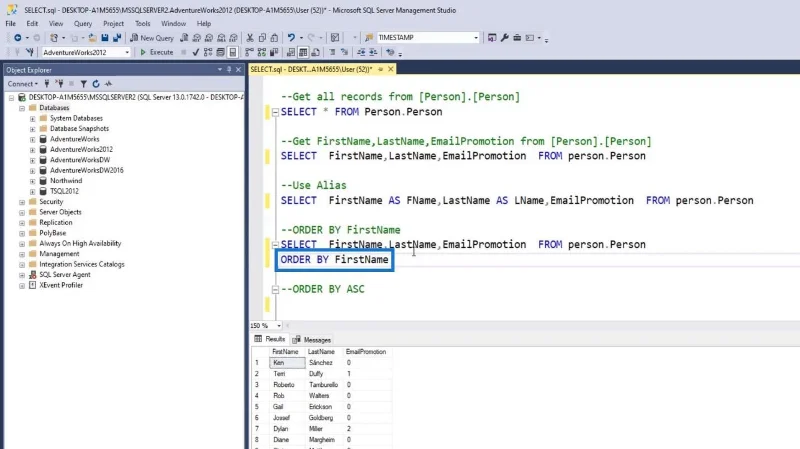Comment out the selected lines
The image size is (800, 449).
332,52
